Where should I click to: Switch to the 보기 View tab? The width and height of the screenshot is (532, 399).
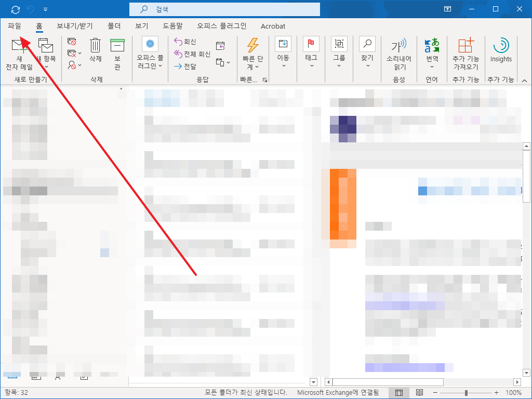(x=141, y=26)
